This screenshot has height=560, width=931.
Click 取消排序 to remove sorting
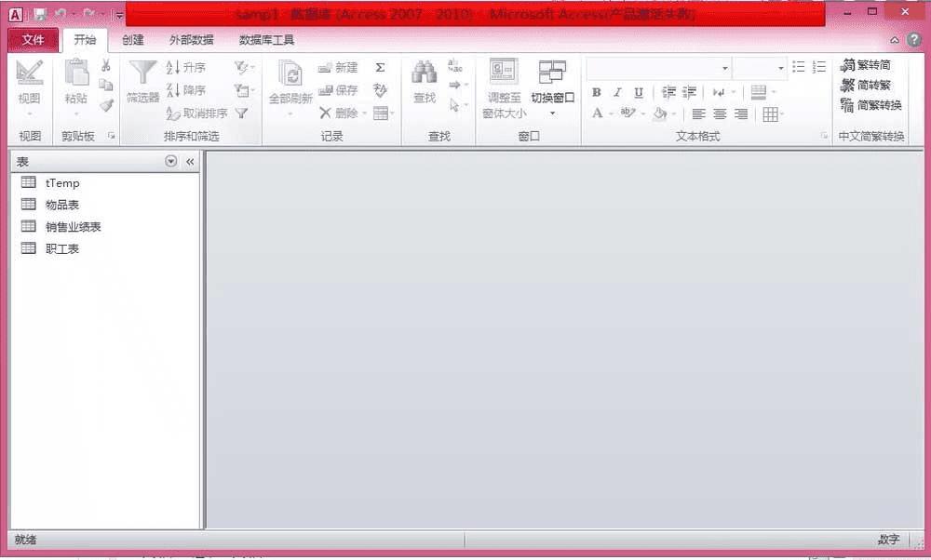point(196,113)
